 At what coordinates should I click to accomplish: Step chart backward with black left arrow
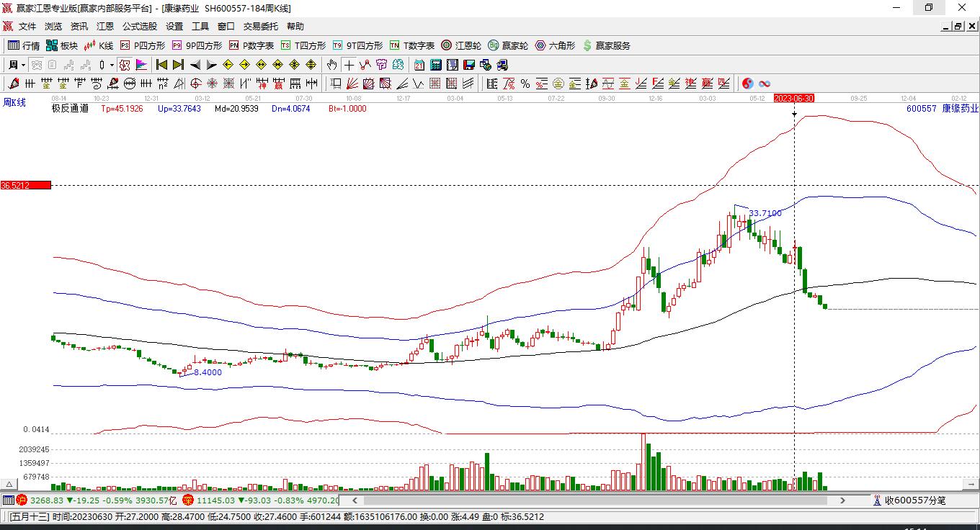point(195,65)
